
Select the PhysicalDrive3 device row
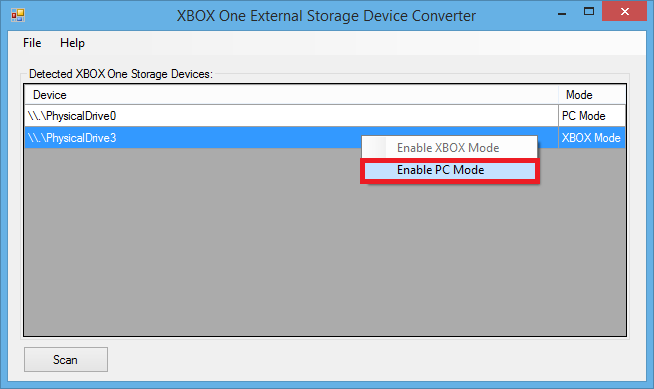(324, 138)
